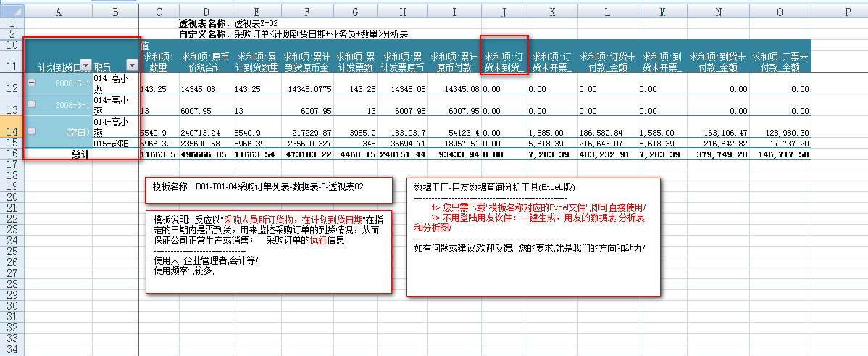868x356 pixels.
Task: Open the 计划到货日期 filter dropdown
Action: [85, 66]
